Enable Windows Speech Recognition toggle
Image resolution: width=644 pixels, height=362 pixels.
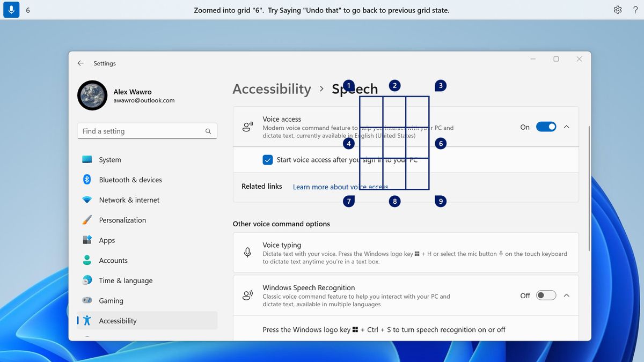[546, 295]
